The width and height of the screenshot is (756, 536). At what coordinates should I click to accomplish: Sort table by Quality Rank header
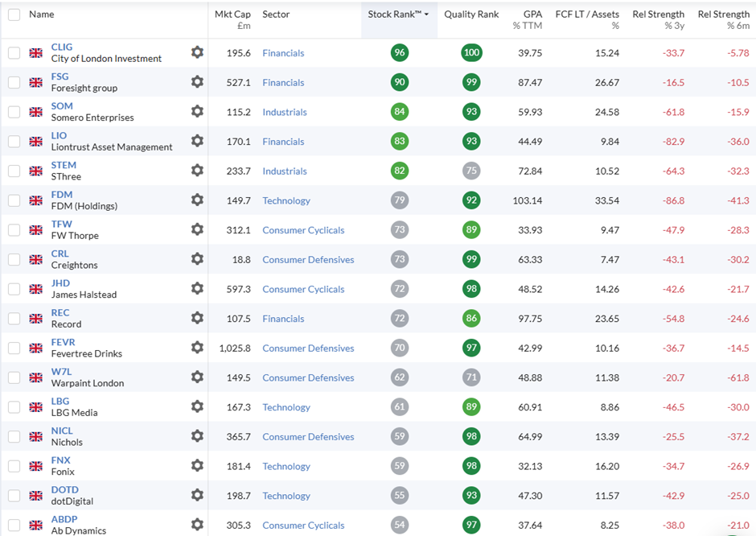(471, 14)
